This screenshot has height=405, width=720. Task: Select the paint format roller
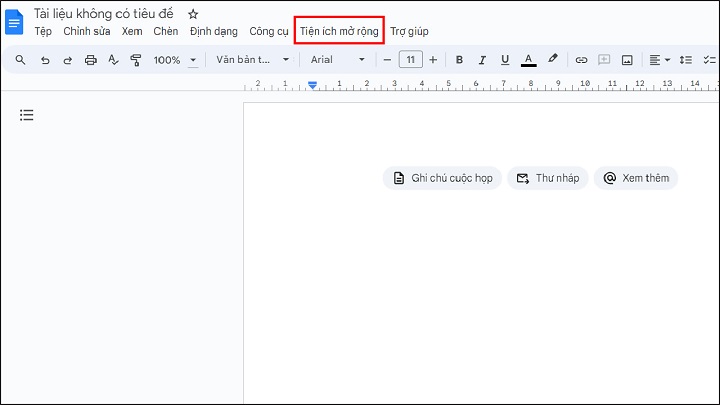coord(136,60)
